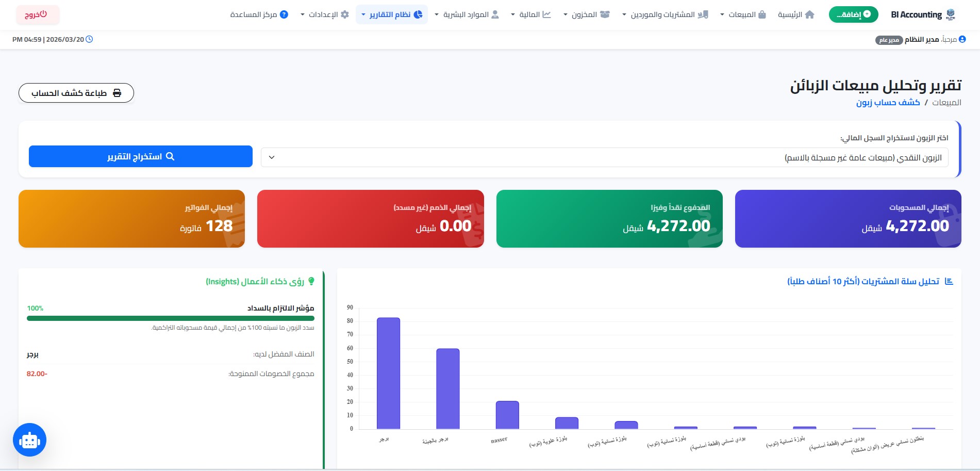Click the lightbulb icon in Insights panel
This screenshot has width=980, height=471.
coord(311,281)
